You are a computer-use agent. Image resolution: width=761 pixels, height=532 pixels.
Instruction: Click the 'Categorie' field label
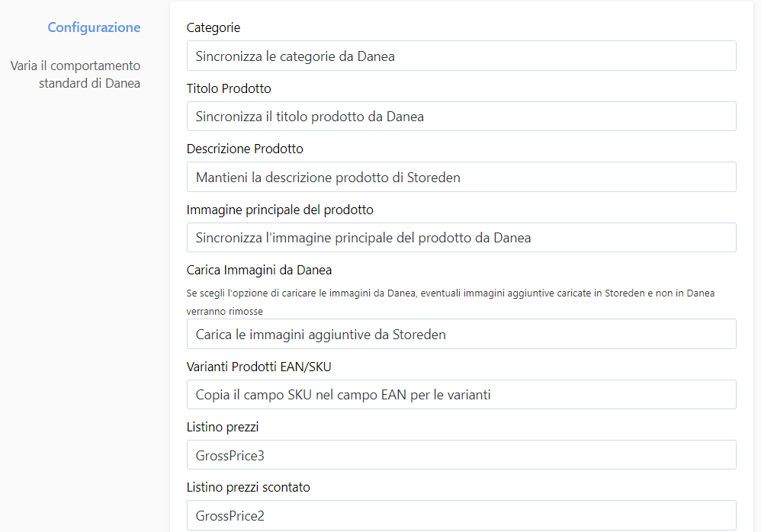click(x=214, y=27)
